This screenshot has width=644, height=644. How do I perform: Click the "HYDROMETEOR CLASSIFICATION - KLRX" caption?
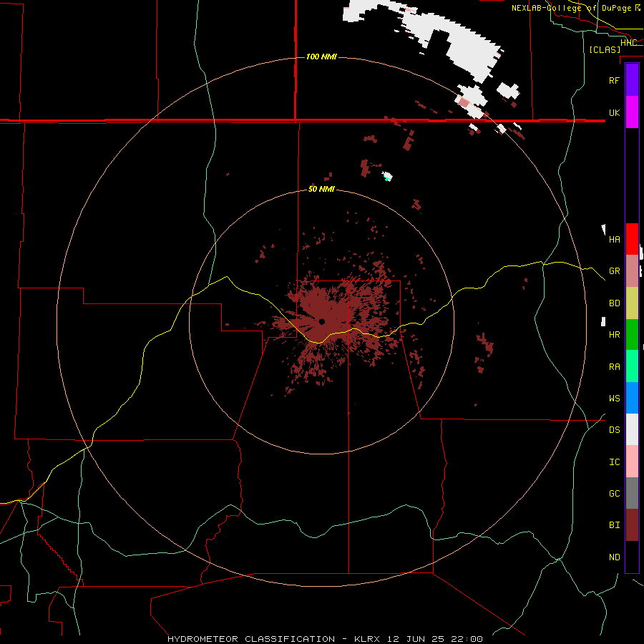(x=273, y=639)
